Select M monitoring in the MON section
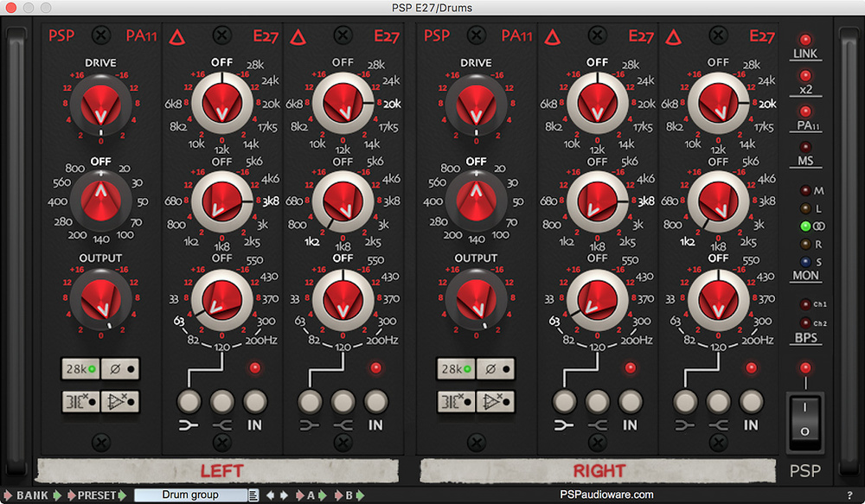This screenshot has height=504, width=865. coord(805,191)
